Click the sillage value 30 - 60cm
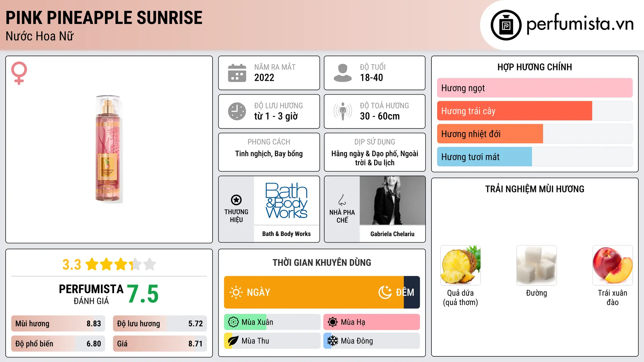 pos(380,116)
